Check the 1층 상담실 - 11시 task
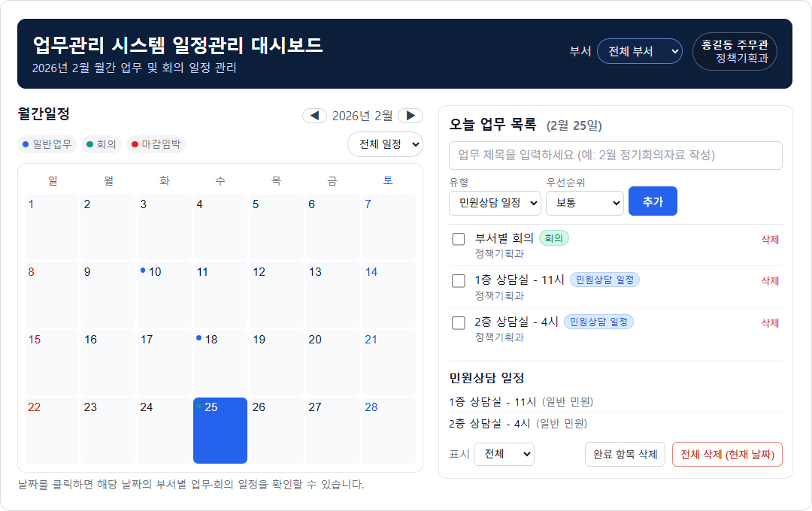This screenshot has width=812, height=511. 459,281
